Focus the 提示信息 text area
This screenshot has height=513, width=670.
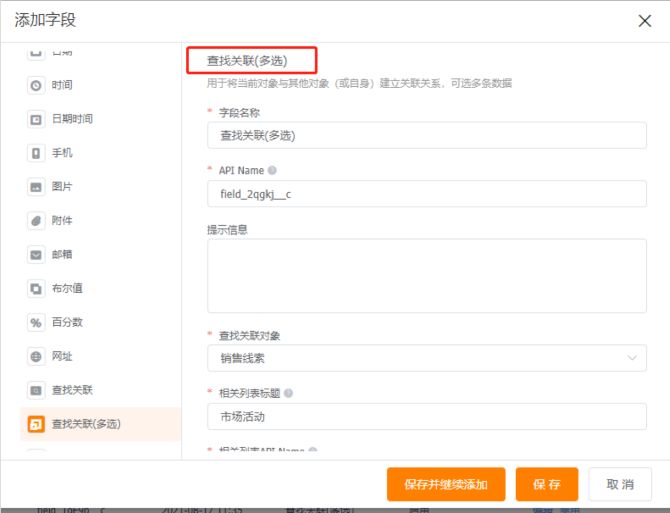tap(426, 276)
